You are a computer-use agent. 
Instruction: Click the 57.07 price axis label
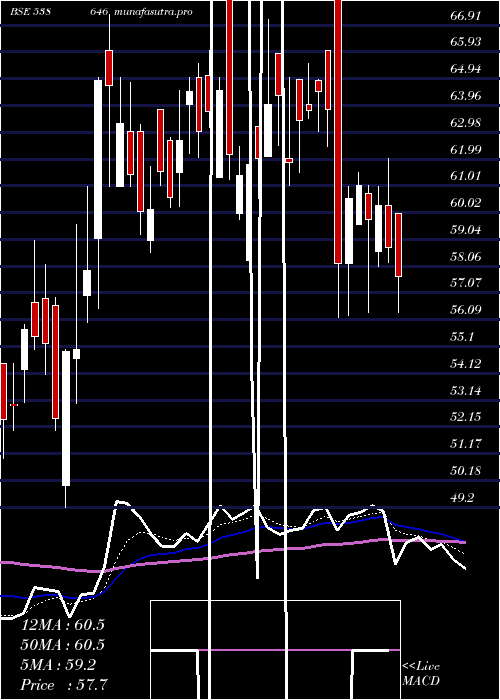pos(466,283)
